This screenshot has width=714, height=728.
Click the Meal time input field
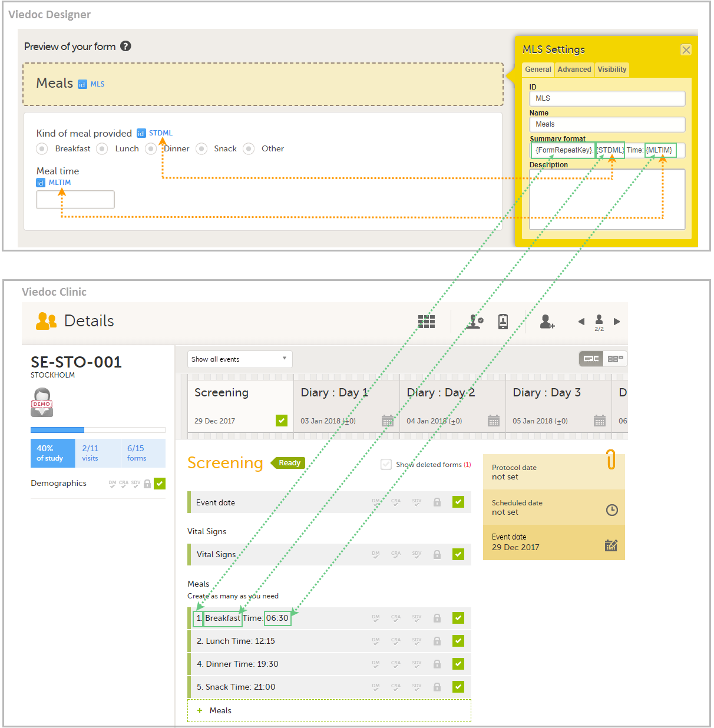pos(75,200)
